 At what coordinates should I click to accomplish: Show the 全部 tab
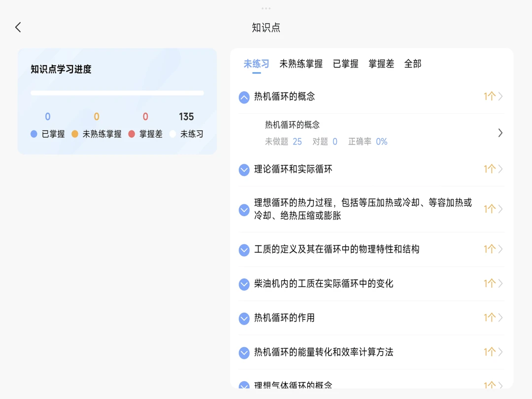(413, 64)
